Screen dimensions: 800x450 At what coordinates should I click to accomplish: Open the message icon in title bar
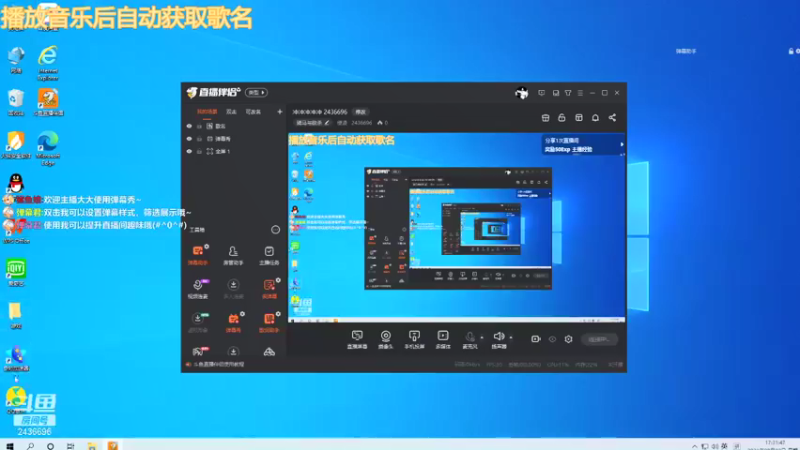tap(541, 93)
